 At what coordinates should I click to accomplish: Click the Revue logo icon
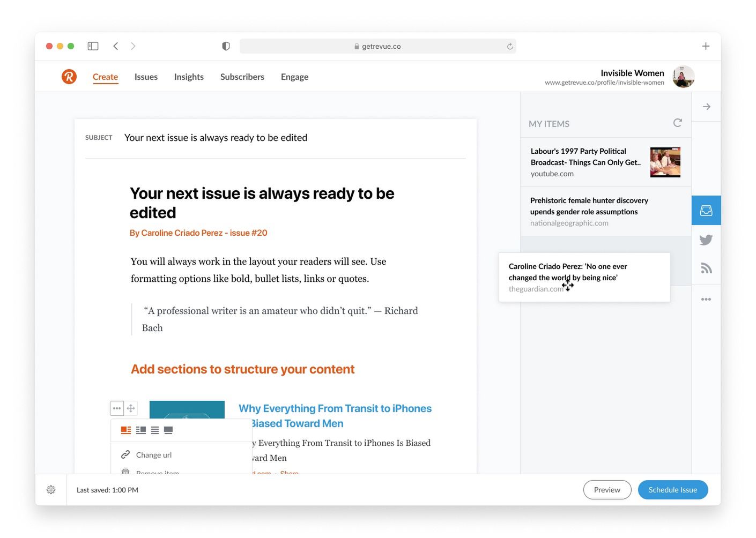coord(69,77)
